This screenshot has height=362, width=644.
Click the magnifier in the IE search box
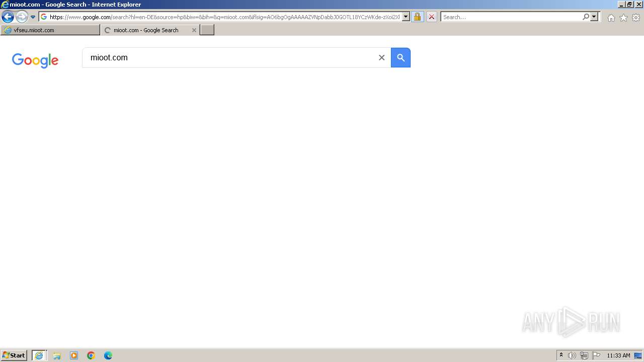[586, 17]
